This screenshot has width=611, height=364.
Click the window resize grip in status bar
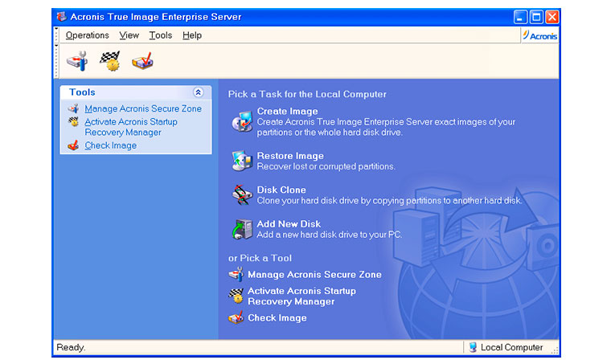pyautogui.click(x=555, y=350)
